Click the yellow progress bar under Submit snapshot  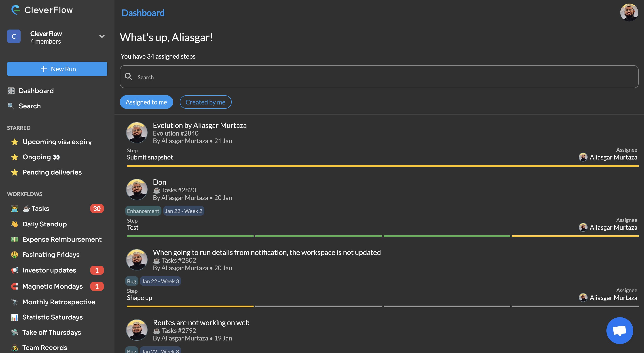[x=382, y=166]
